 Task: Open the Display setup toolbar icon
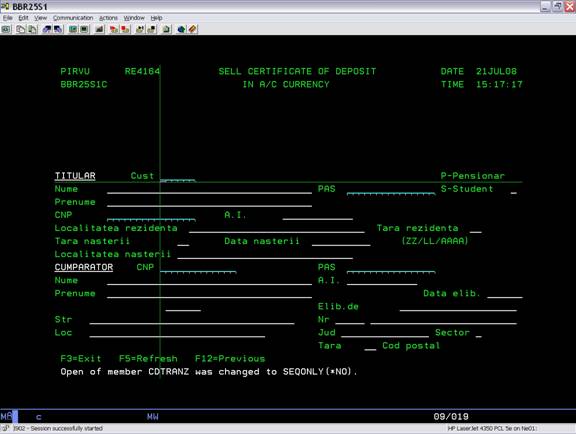[73, 29]
